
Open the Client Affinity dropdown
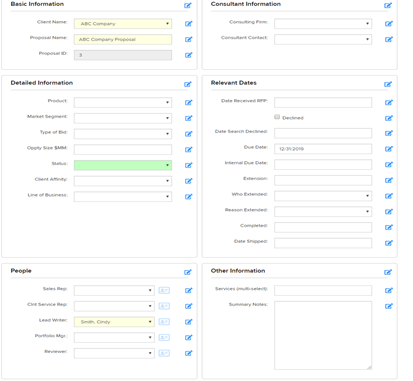(x=123, y=181)
